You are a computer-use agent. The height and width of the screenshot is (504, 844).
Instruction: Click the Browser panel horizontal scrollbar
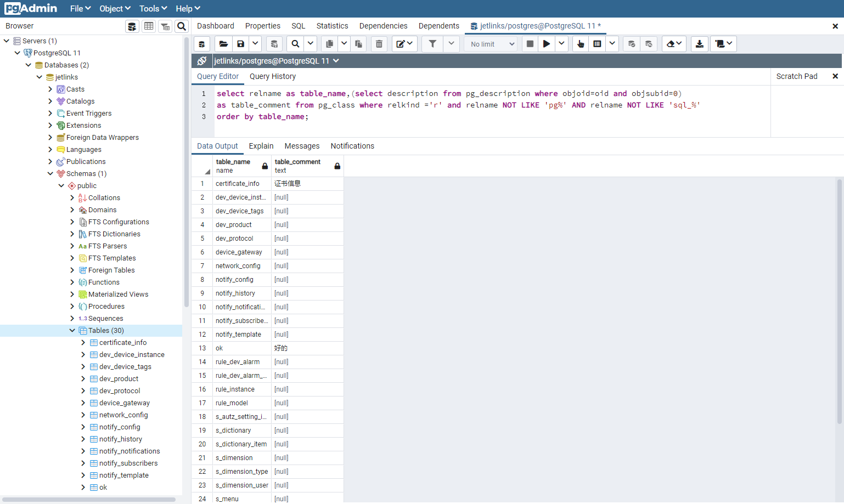88,500
